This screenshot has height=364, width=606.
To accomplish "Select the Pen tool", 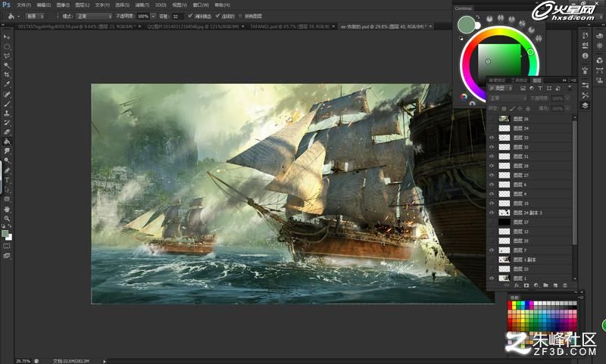I will [x=7, y=170].
